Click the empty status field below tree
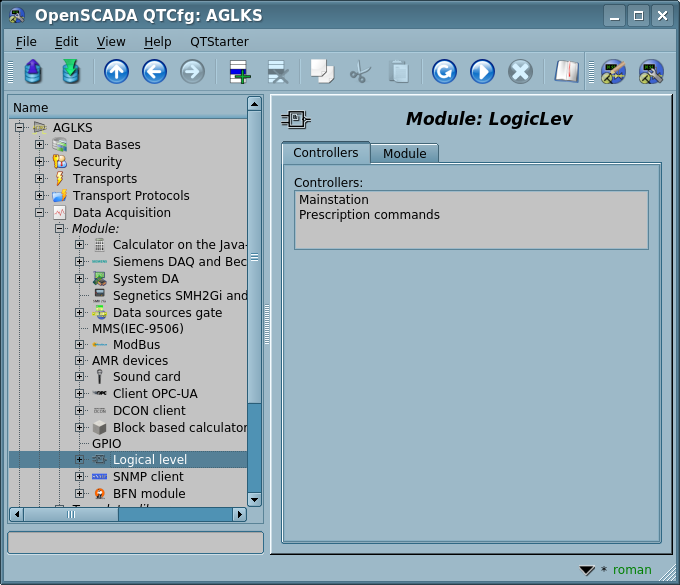The image size is (680, 585). click(x=136, y=543)
